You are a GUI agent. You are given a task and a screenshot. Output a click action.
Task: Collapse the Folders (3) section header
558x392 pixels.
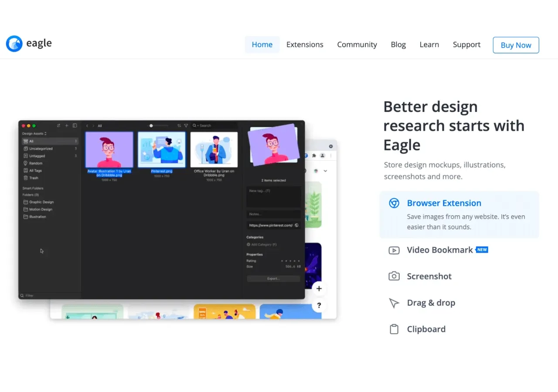[x=31, y=195]
